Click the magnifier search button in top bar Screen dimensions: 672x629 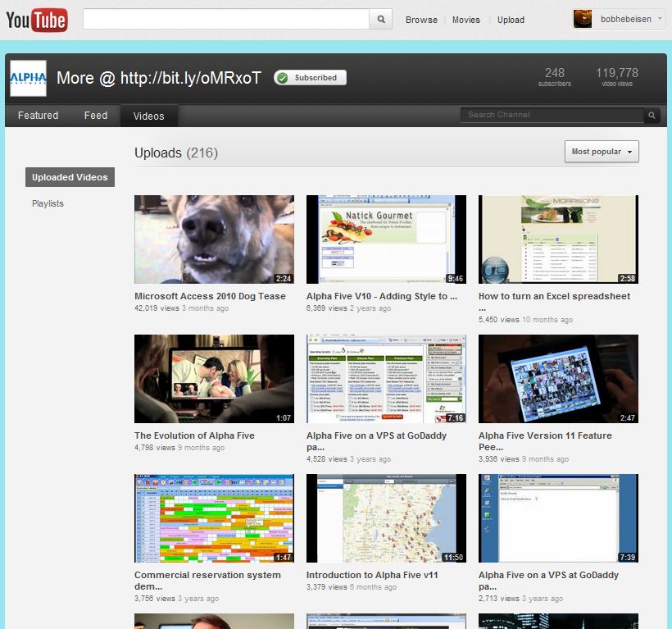point(381,20)
